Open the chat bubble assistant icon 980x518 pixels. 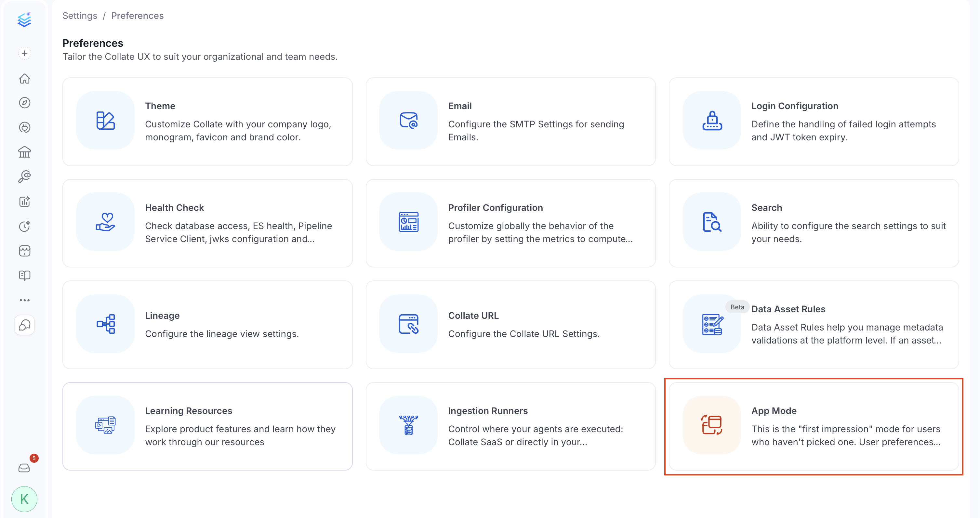[25, 325]
